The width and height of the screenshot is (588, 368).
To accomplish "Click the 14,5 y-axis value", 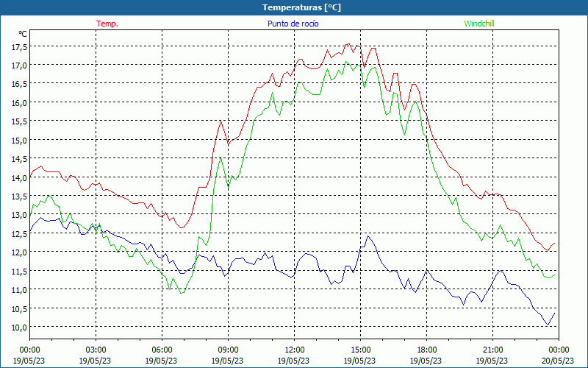I will 20,159.
